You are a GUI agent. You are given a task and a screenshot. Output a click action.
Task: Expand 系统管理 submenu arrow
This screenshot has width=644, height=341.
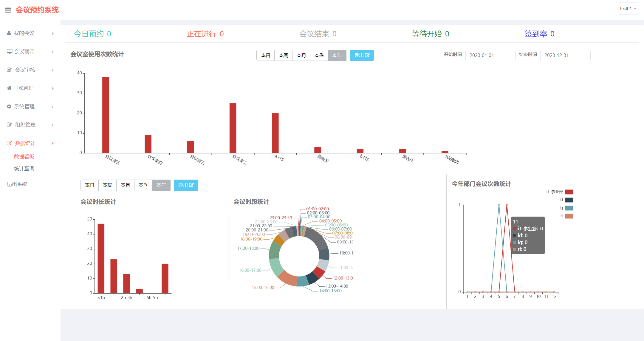[x=53, y=107]
